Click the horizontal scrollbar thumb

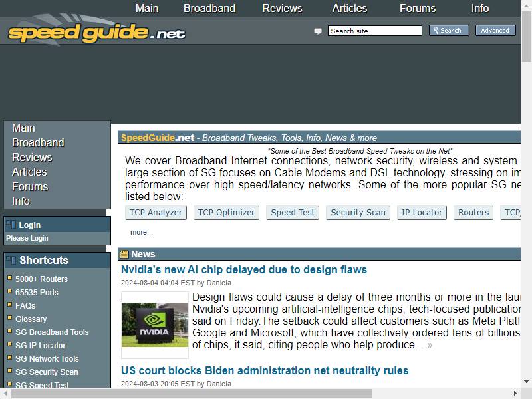pos(192,394)
